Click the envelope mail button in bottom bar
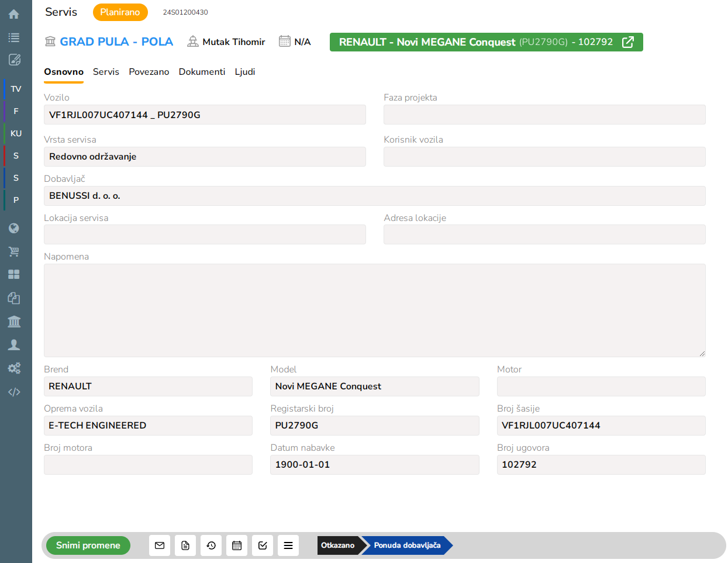Screen dimensions: 728x563 pyautogui.click(x=160, y=545)
